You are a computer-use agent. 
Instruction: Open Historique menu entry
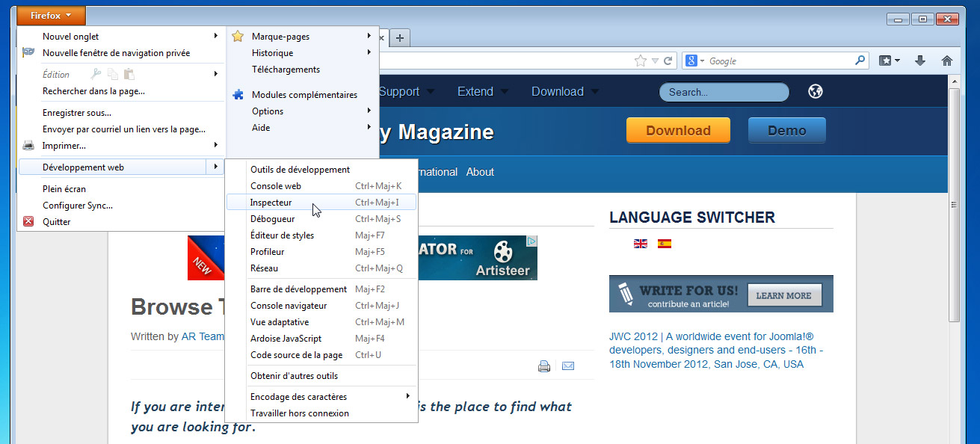pos(272,53)
